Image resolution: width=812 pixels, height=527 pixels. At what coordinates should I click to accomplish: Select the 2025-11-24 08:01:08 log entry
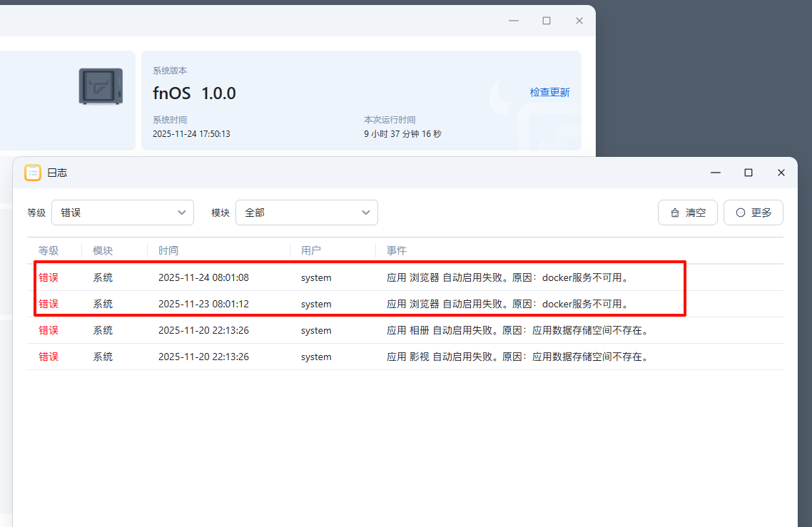click(203, 277)
